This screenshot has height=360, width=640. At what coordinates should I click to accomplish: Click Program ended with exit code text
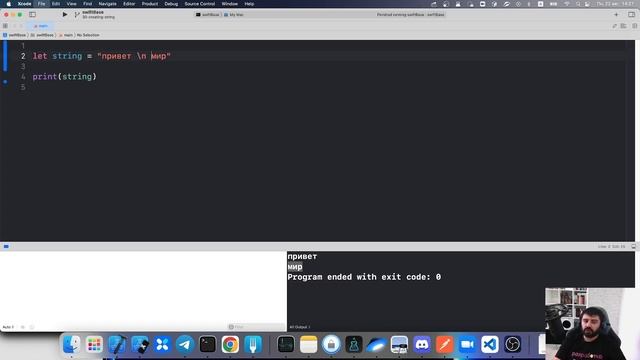[x=364, y=277]
